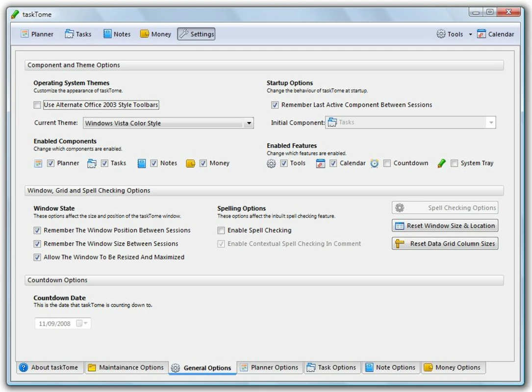The height and width of the screenshot is (392, 532).
Task: Click the Money Options wallet icon
Action: [428, 367]
